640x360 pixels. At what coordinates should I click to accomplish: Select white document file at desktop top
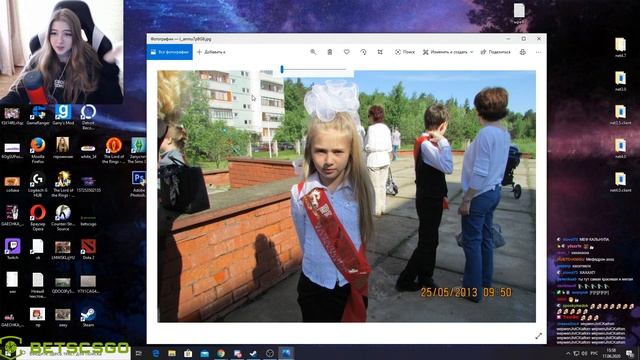click(519, 13)
